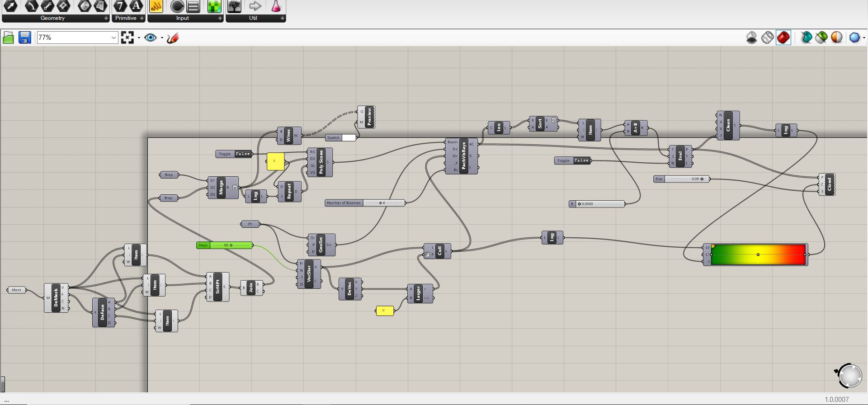Image resolution: width=868 pixels, height=405 pixels.
Task: Select the tree icon in Util
Action: click(234, 6)
